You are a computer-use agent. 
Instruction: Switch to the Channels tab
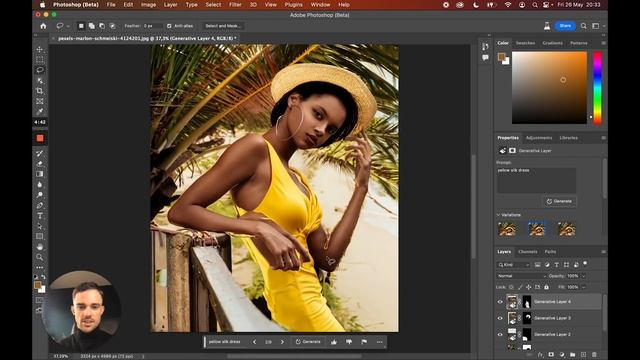(x=528, y=252)
